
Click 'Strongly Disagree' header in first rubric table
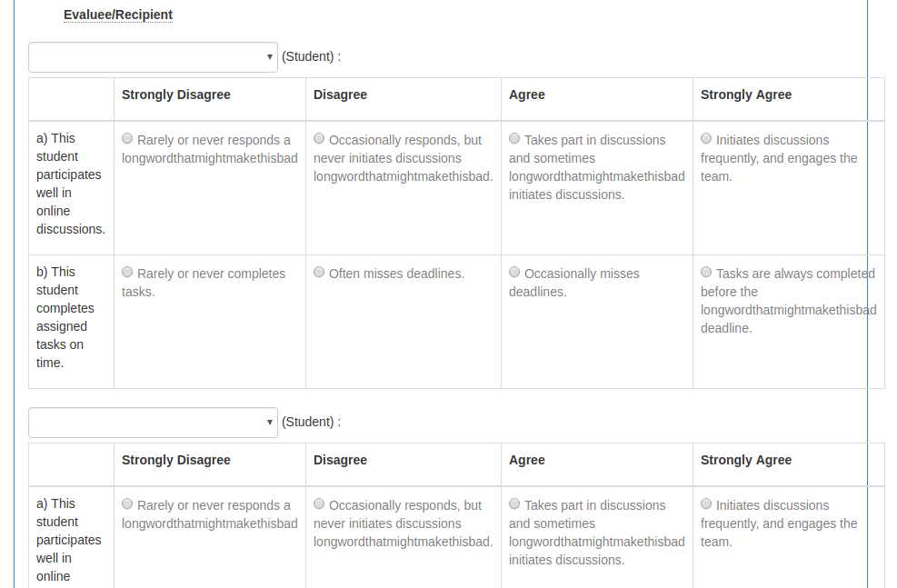tap(176, 95)
